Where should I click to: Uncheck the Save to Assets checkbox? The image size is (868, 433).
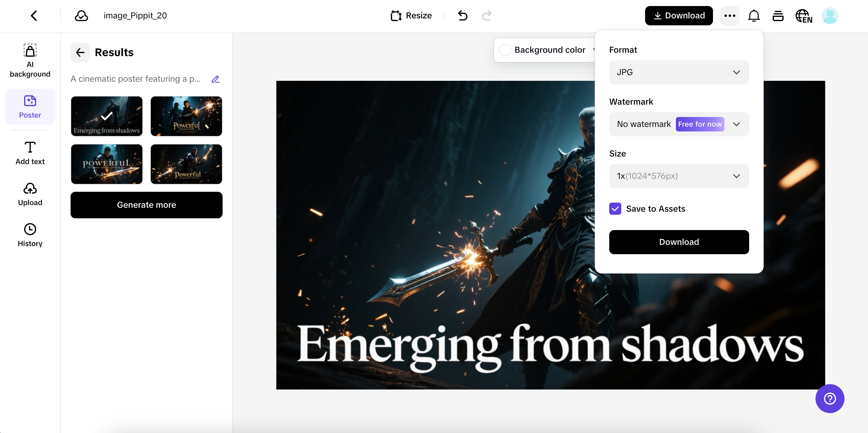click(615, 209)
